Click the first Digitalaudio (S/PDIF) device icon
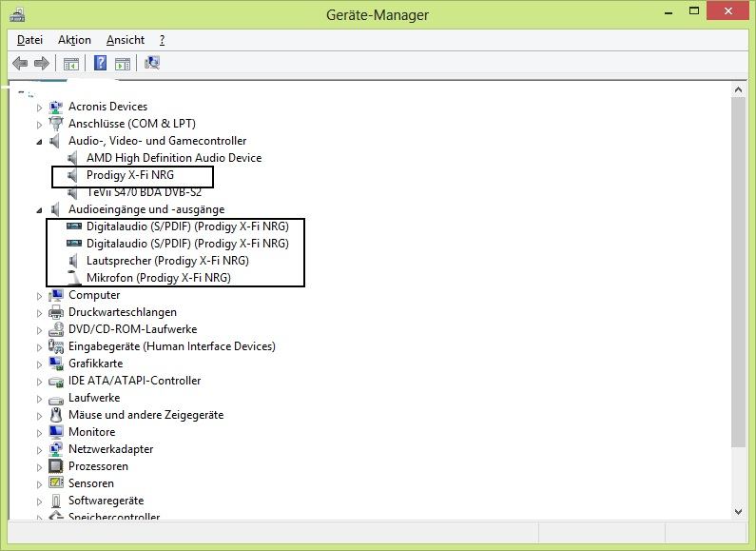 tap(74, 226)
